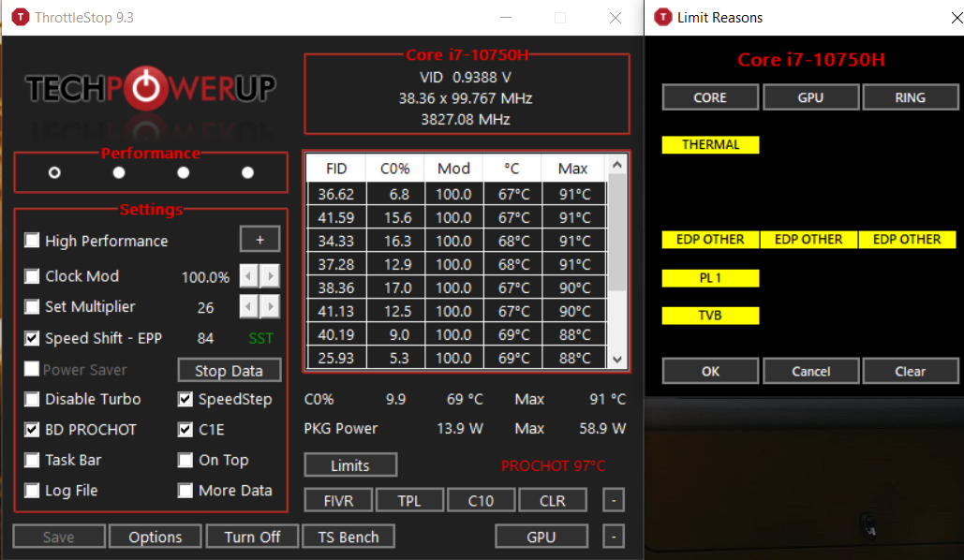
Task: Select the CORE tab in Limit Reasons
Action: 710,97
